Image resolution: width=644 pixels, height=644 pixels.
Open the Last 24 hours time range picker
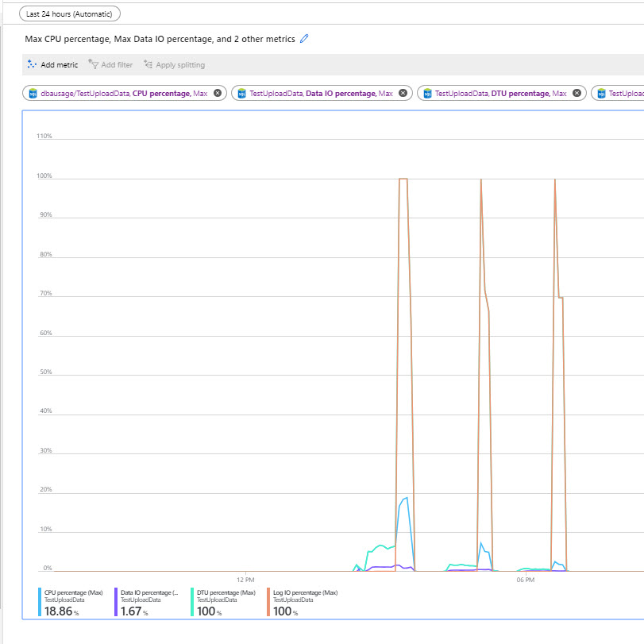click(70, 14)
